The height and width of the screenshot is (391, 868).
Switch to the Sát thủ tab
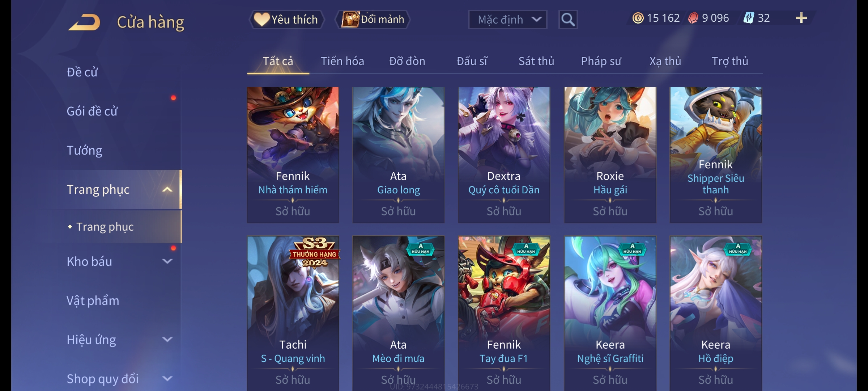coord(536,61)
